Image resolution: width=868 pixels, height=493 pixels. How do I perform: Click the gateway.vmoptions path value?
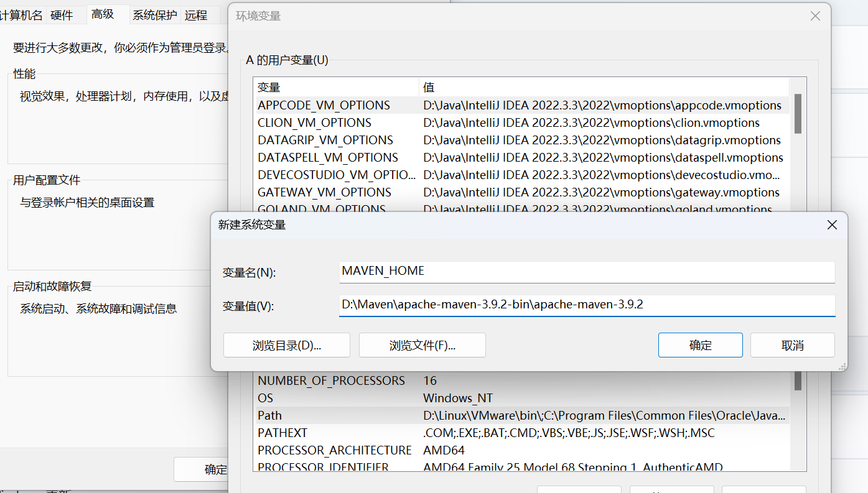click(x=602, y=192)
